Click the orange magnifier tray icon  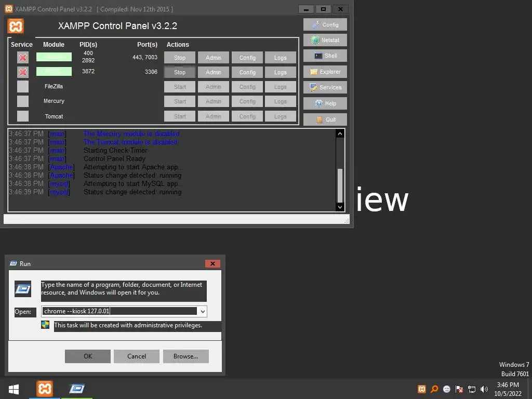pos(434,389)
